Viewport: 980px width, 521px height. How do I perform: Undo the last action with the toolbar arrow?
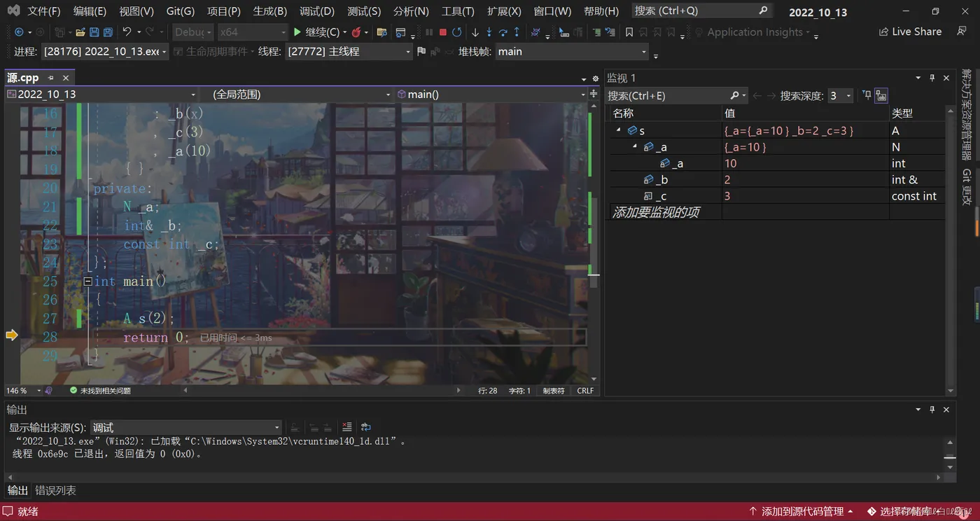pos(127,32)
